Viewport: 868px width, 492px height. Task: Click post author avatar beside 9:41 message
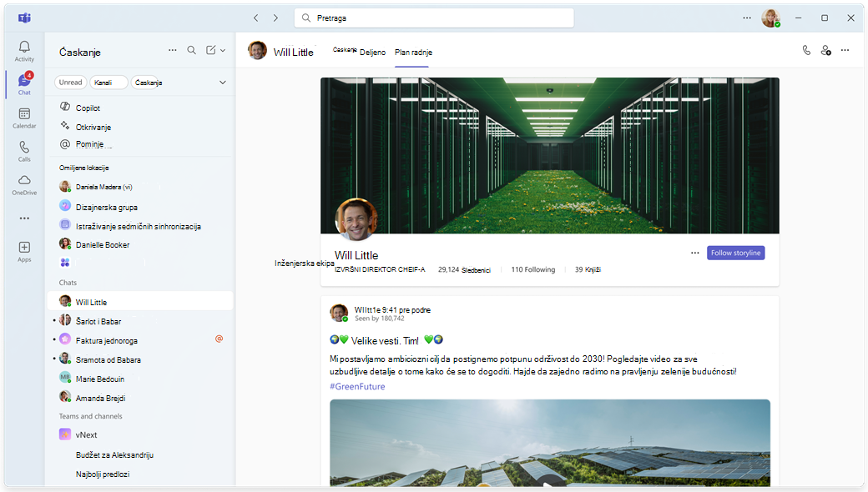pyautogui.click(x=339, y=313)
